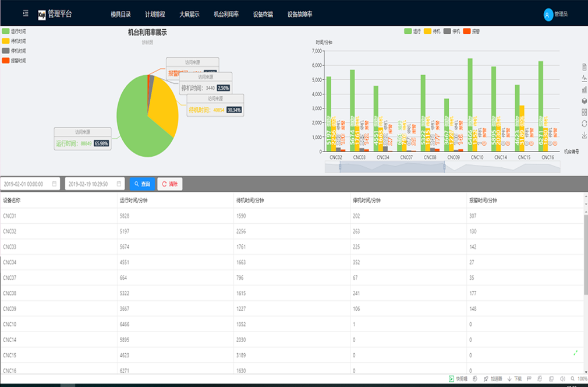Restore the bar chart to default

click(584, 124)
